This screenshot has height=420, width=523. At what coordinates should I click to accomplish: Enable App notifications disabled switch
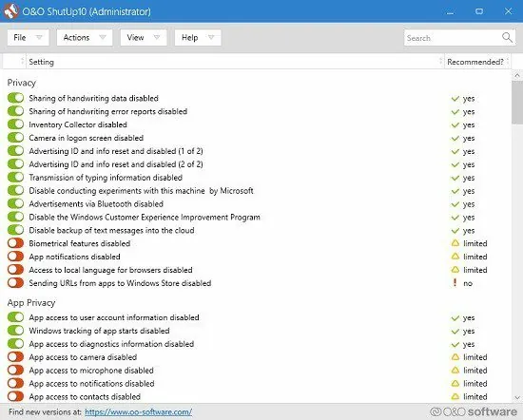coord(15,257)
